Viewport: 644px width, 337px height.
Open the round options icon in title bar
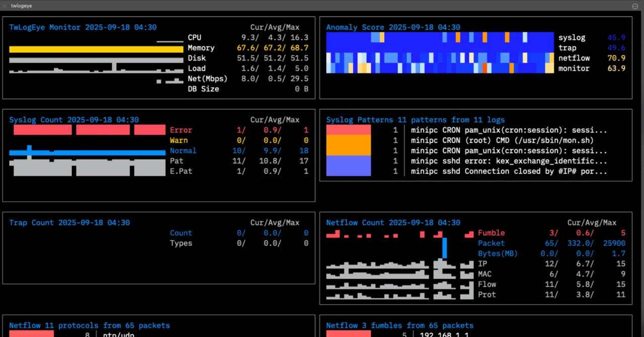coord(635,6)
